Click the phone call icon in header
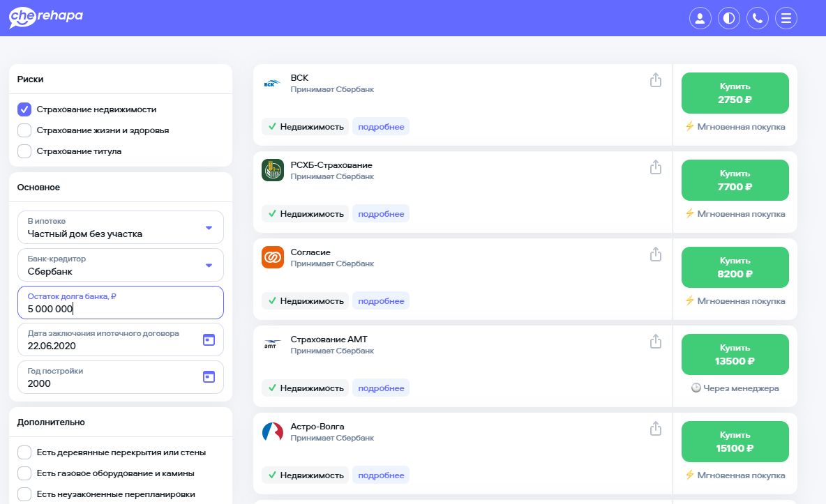This screenshot has height=504, width=826. pyautogui.click(x=758, y=18)
